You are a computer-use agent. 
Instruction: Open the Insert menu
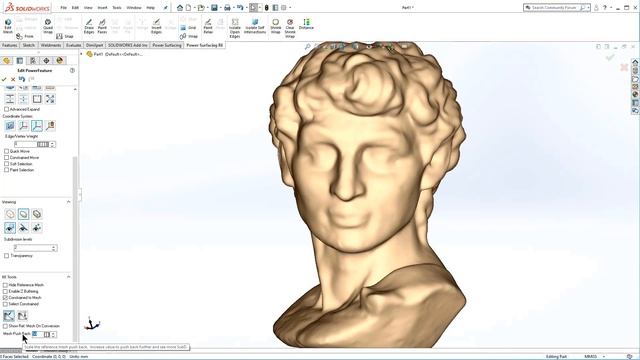click(x=102, y=7)
